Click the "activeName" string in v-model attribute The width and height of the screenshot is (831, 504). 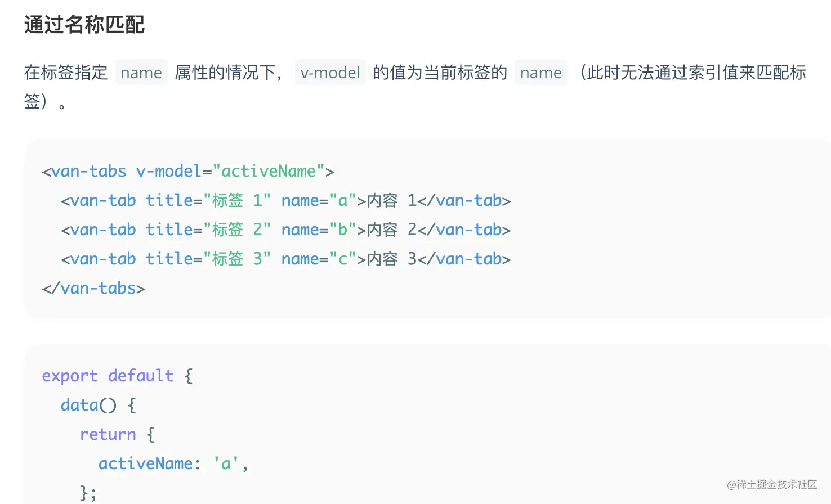[269, 171]
